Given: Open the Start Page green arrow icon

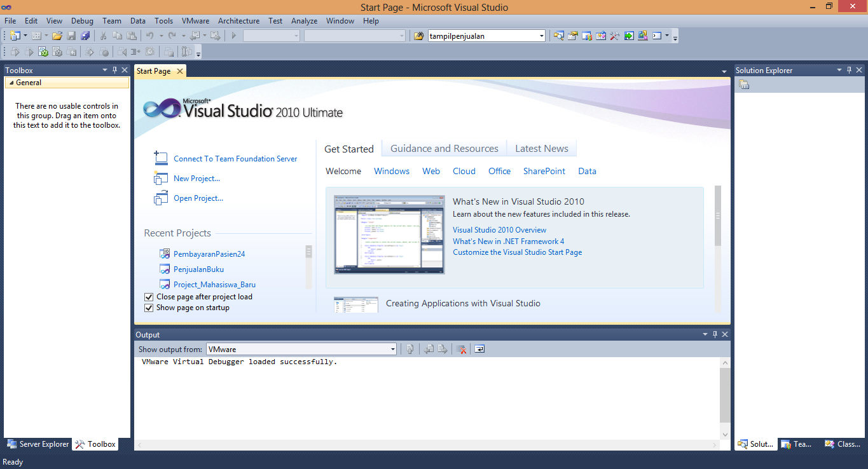Looking at the screenshot, I should [629, 36].
